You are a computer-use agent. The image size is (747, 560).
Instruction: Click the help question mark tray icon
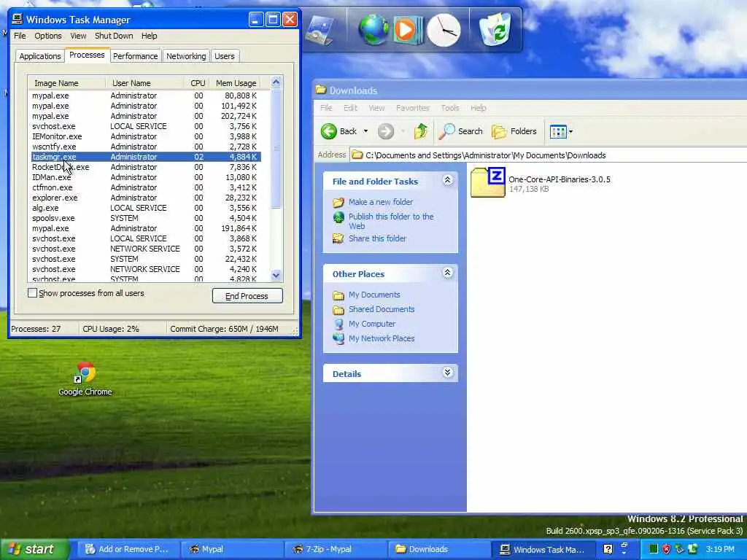[x=608, y=549]
